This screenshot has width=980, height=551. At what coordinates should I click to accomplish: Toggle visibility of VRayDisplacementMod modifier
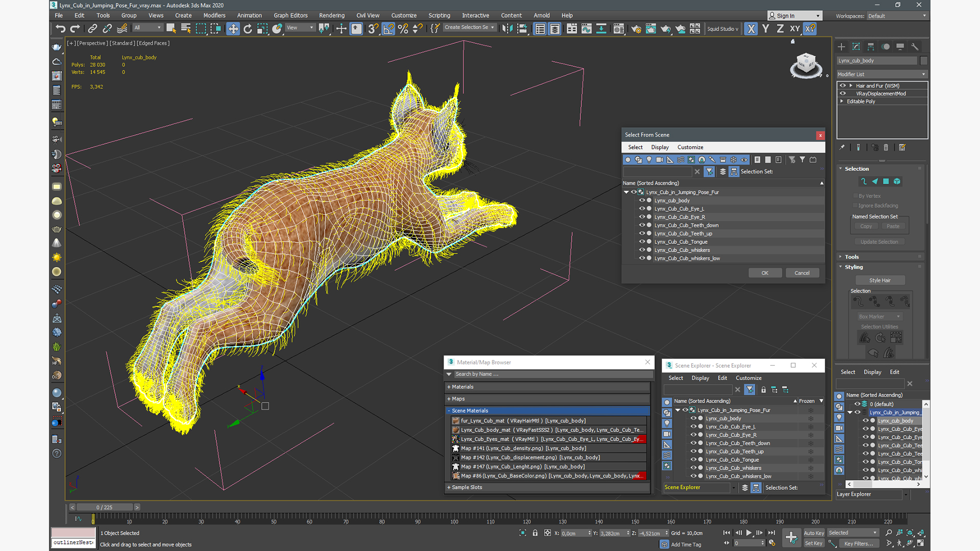pos(843,93)
